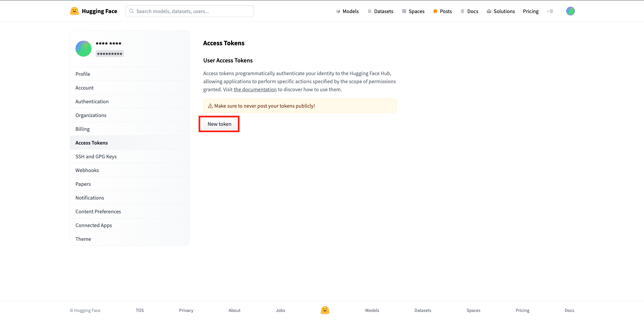
Task: Click the Hugging Face emoji in footer
Action: click(x=325, y=310)
